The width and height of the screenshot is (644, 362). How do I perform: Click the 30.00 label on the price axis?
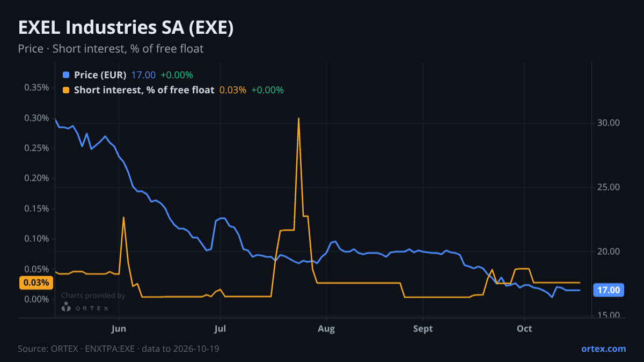609,123
